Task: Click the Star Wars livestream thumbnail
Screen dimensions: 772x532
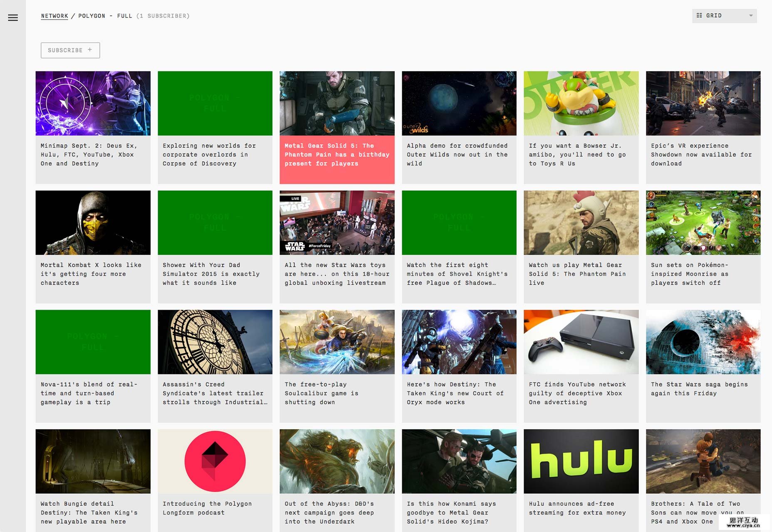Action: [337, 222]
